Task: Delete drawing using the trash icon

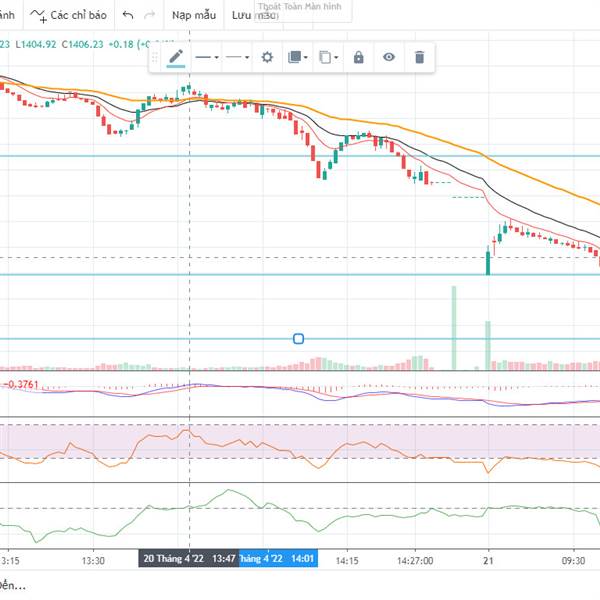Action: (420, 57)
